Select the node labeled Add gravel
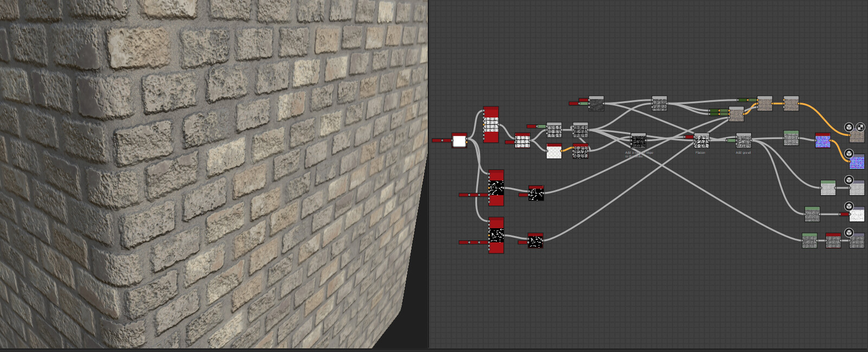The width and height of the screenshot is (868, 352). [x=744, y=141]
